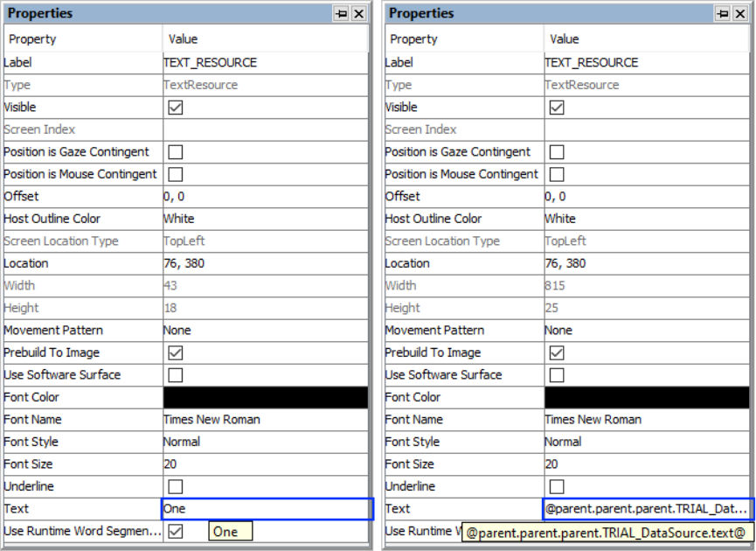Image resolution: width=756 pixels, height=551 pixels.
Task: Toggle Visible checkbox in left panel
Action: [x=176, y=107]
